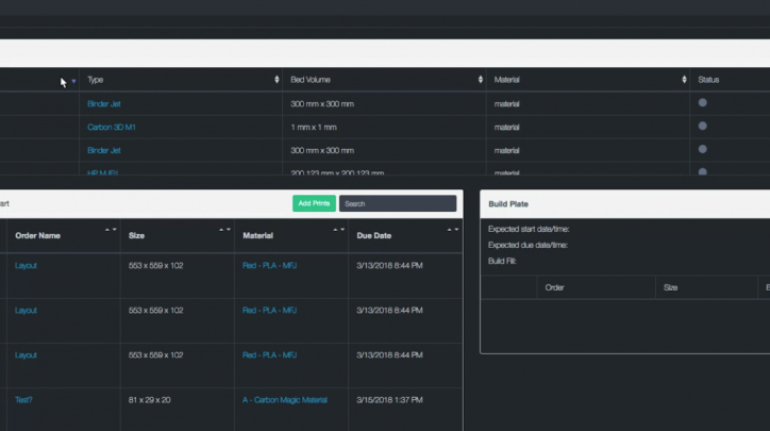Sort first printer column with blue arrow

74,81
